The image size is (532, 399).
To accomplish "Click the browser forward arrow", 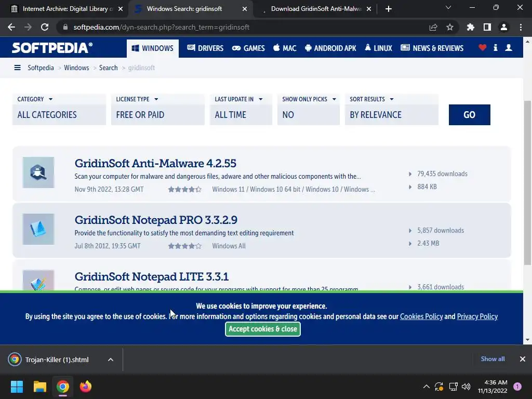I will 28,27.
